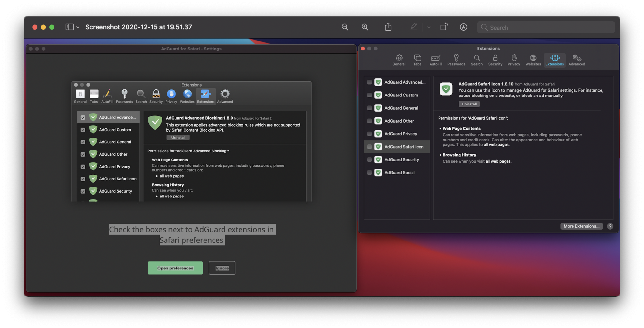Click AdGuard General row in embedded list
The image size is (644, 328).
(109, 142)
